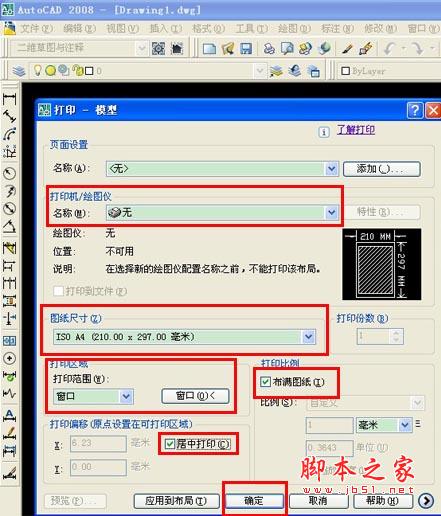Open the 文件 menu

click(37, 29)
